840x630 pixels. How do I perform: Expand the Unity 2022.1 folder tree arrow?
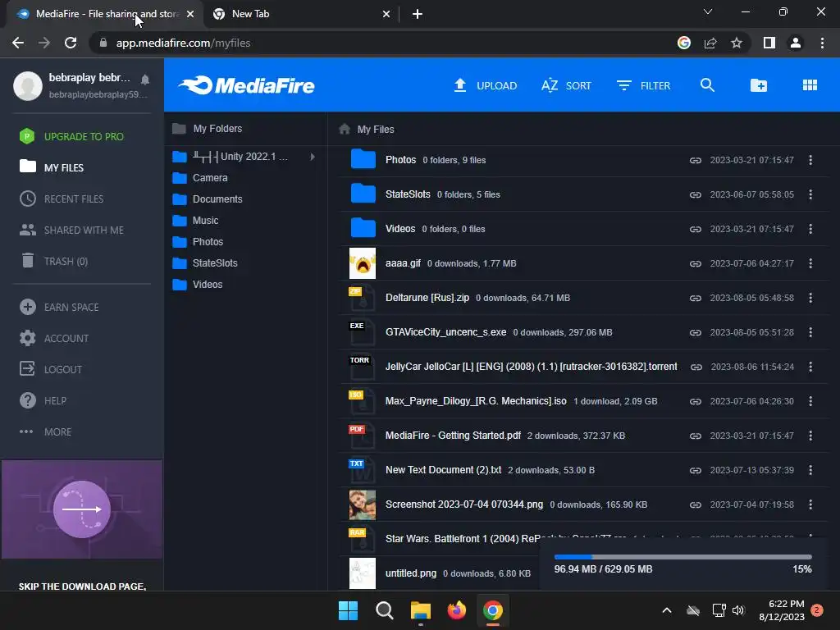pyautogui.click(x=313, y=157)
